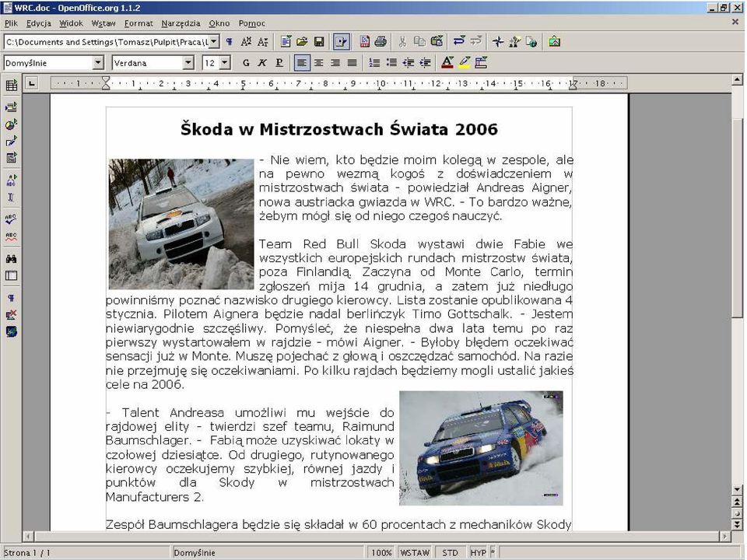Select Justified paragraph alignment
The image size is (747, 560).
pyautogui.click(x=352, y=63)
